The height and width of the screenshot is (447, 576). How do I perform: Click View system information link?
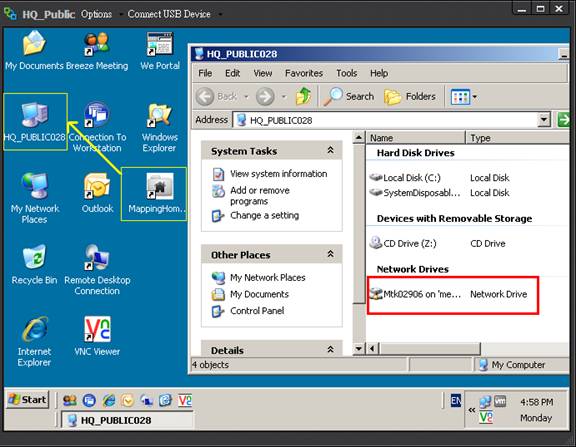(278, 174)
